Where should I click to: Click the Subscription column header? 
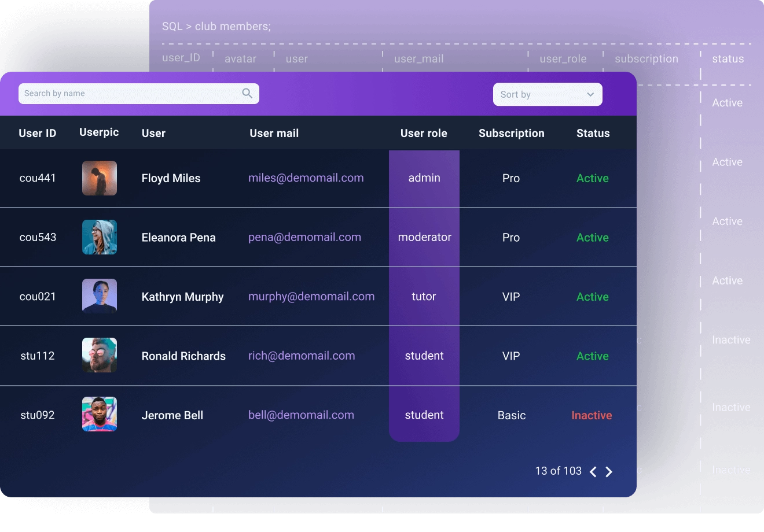(x=511, y=133)
